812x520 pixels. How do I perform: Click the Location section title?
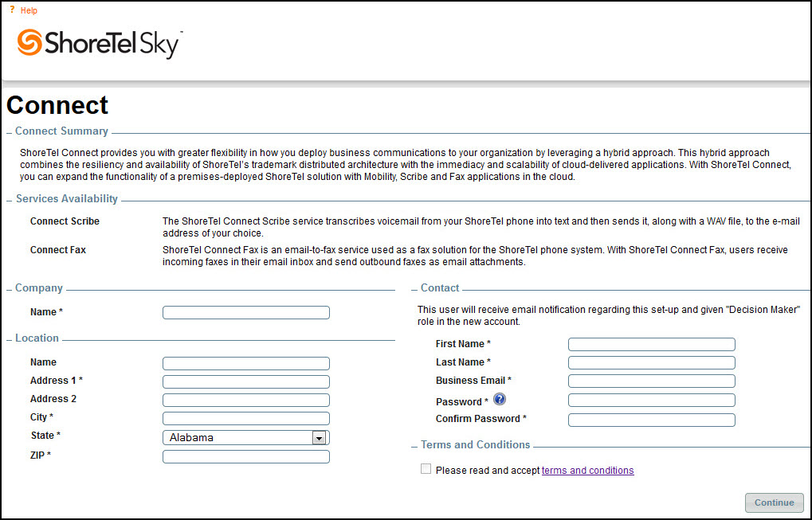37,338
